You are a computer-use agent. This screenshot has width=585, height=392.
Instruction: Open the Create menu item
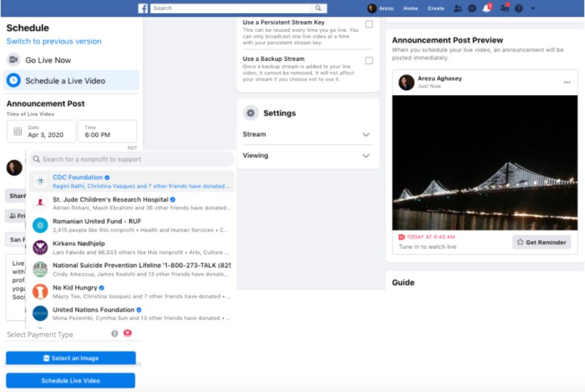435,8
